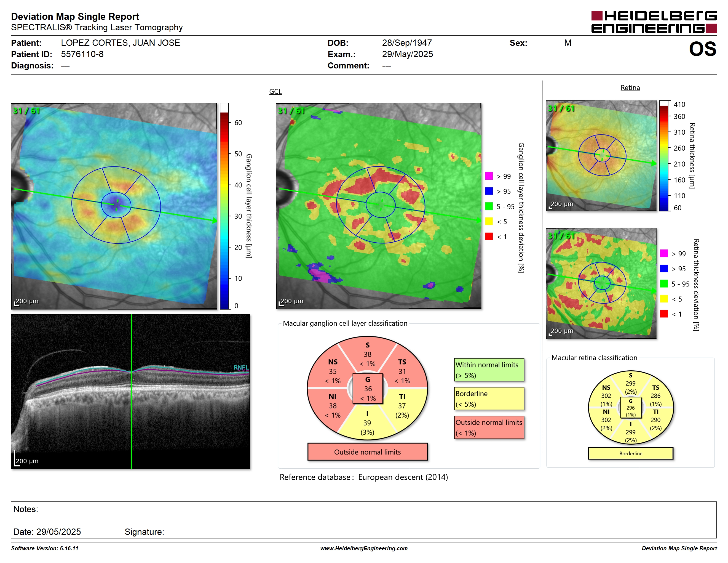
Task: Select the retina S sector value 299
Action: click(x=630, y=383)
